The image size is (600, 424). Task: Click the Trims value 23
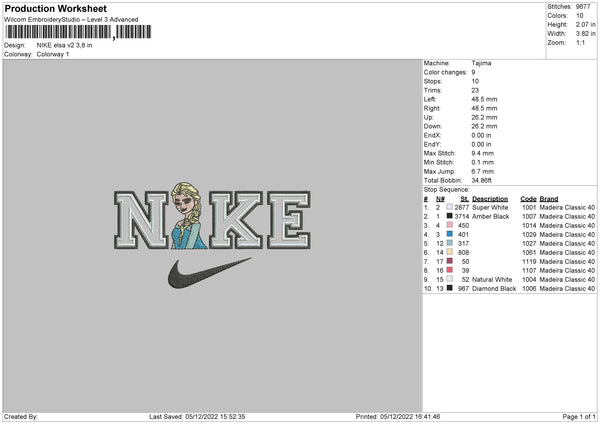pos(475,90)
